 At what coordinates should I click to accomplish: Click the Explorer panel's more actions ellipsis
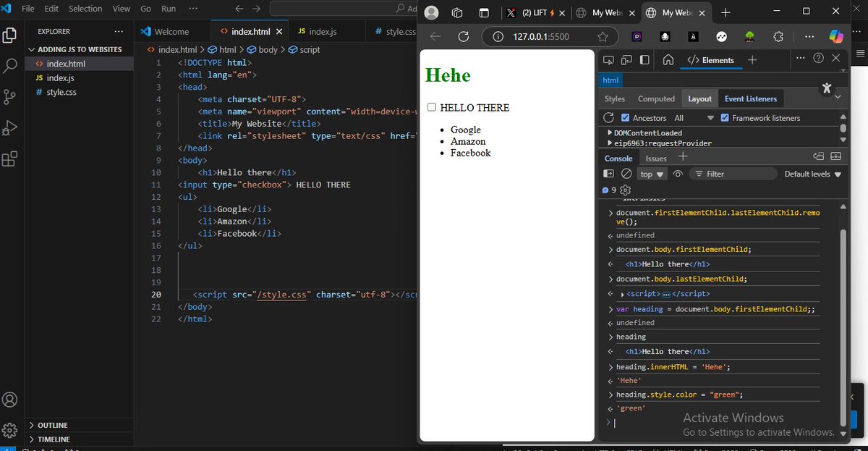(x=119, y=32)
